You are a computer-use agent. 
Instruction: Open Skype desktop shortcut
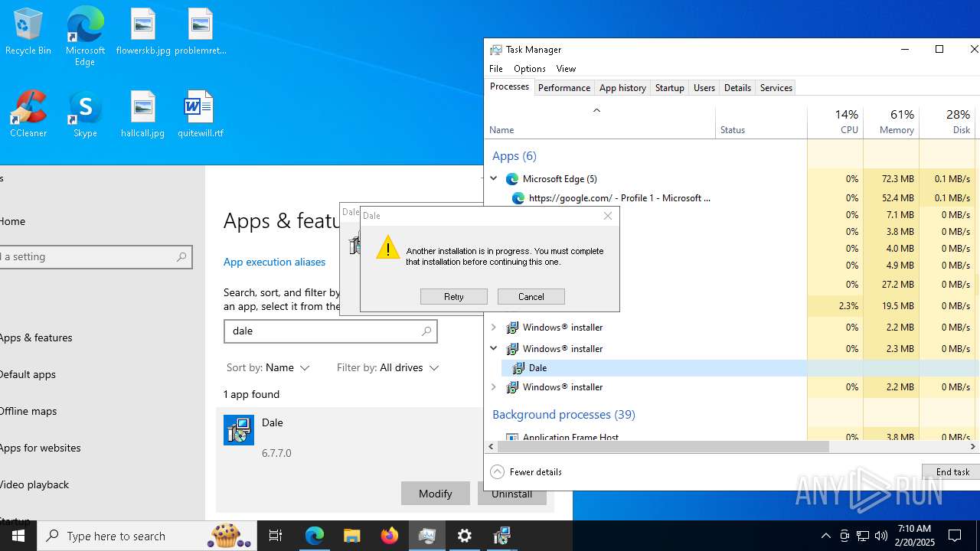tap(85, 114)
